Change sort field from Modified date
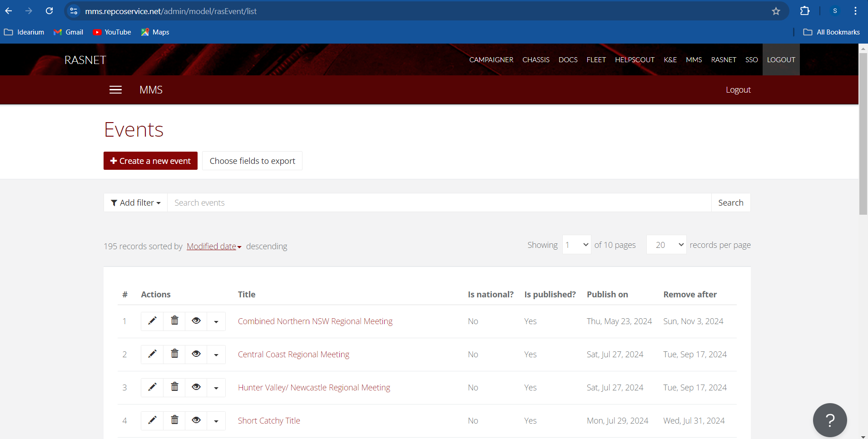This screenshot has height=439, width=868. (x=214, y=246)
